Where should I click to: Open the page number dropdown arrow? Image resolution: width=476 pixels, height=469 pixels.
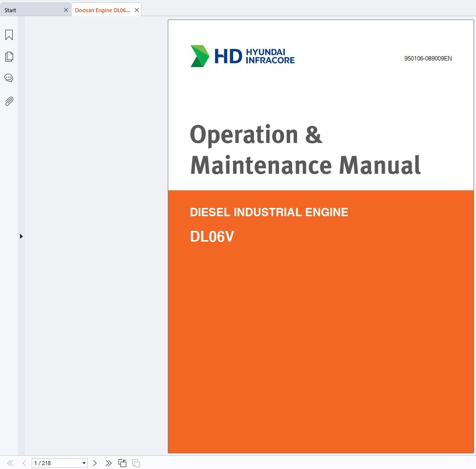(84, 463)
